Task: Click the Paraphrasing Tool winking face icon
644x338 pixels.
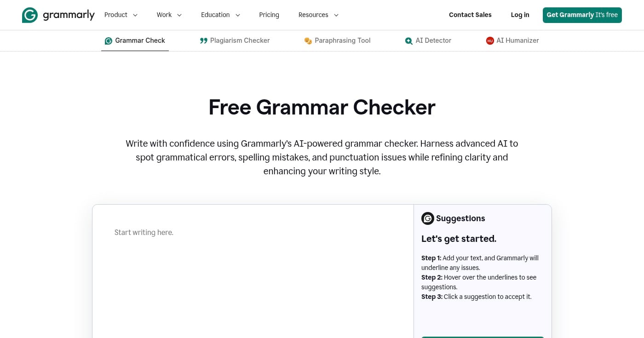Action: click(308, 40)
